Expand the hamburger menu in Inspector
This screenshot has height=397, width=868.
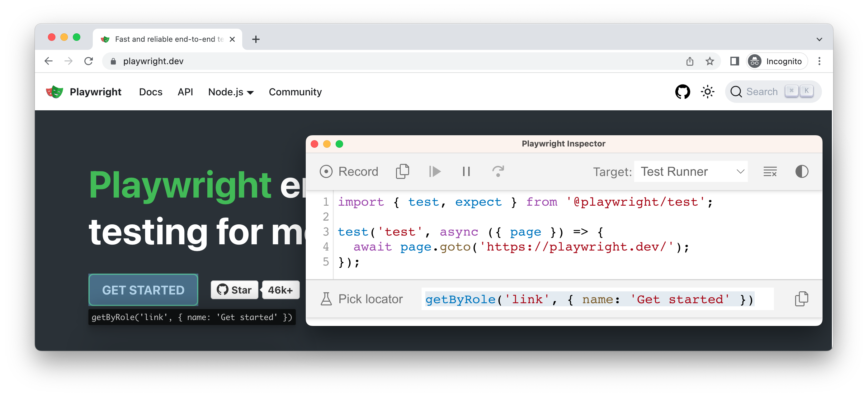770,171
